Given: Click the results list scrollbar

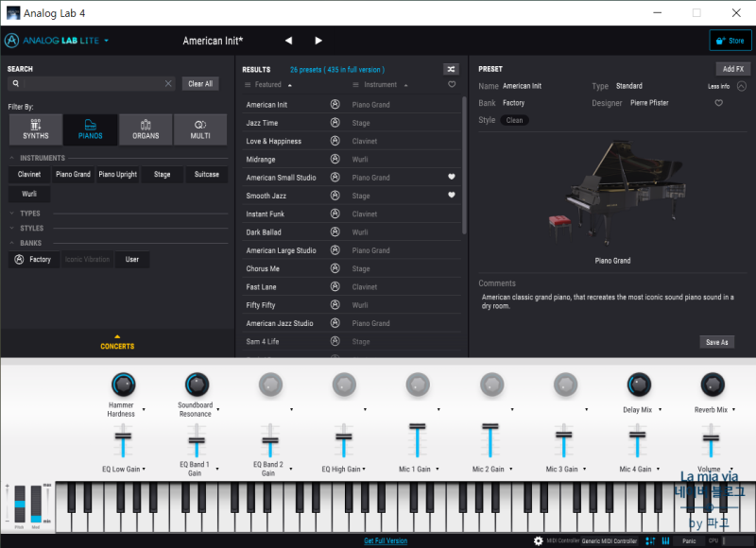Looking at the screenshot, I should (x=464, y=165).
